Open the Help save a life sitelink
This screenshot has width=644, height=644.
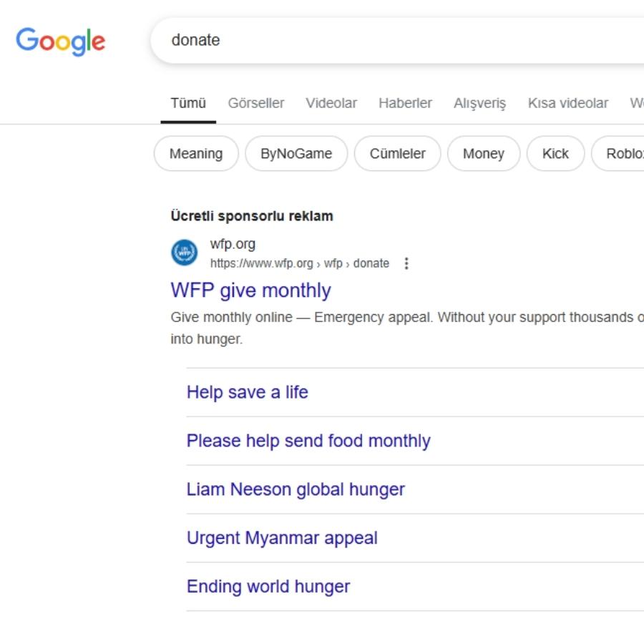click(248, 392)
